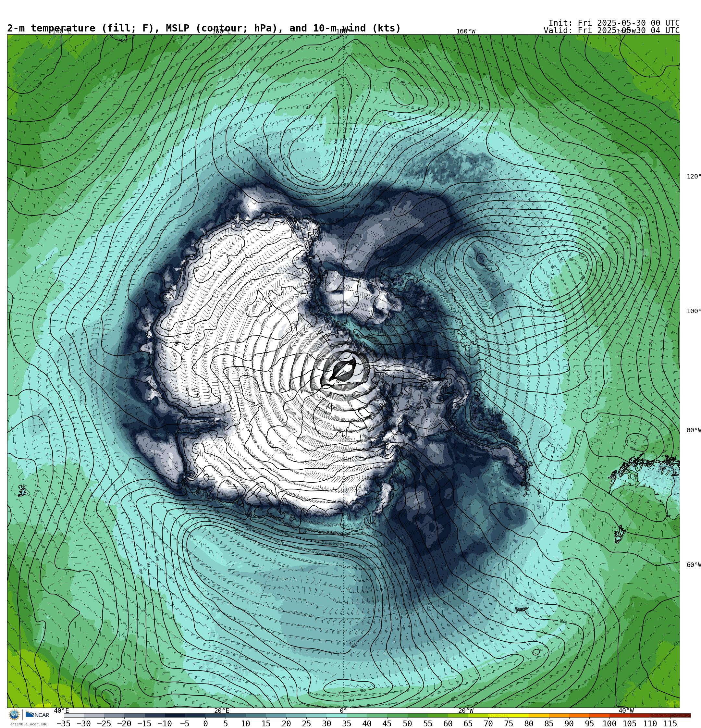
Task: Click the '35' colorbar tick label
Action: tap(347, 723)
